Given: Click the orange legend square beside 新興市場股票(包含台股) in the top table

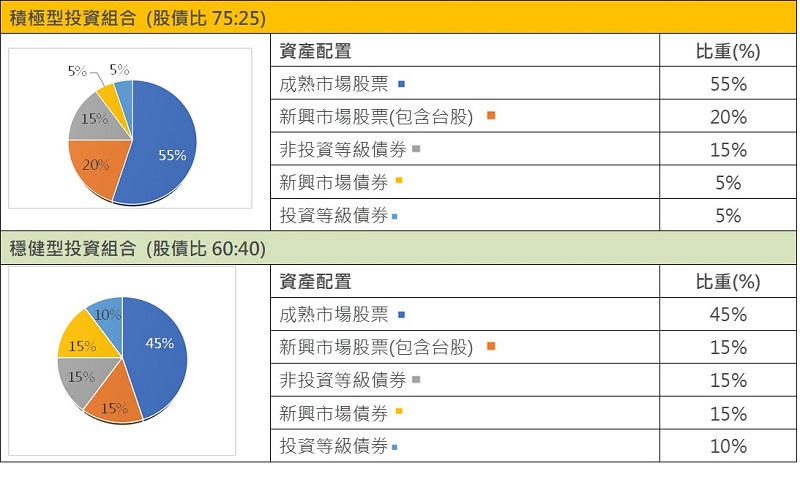Looking at the screenshot, I should coord(491,115).
